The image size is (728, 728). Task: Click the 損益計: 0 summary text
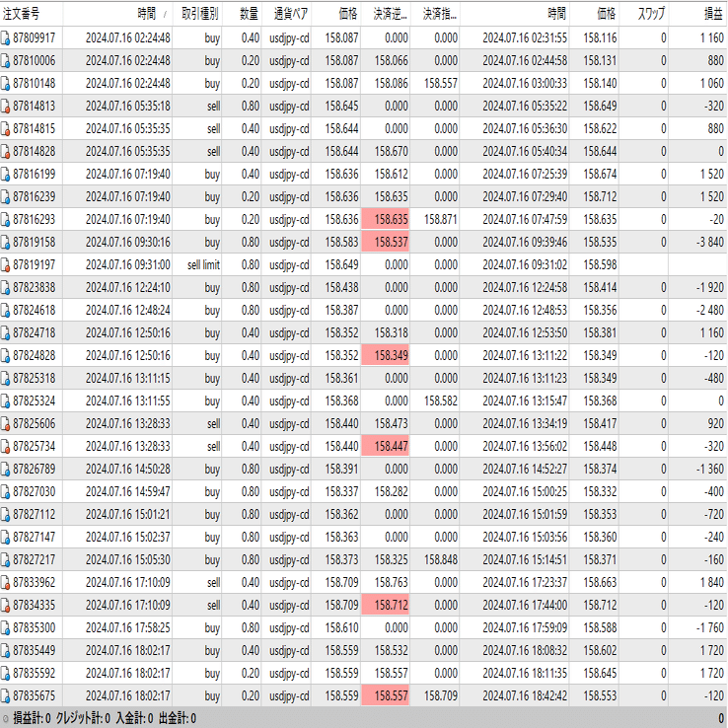pos(32,719)
